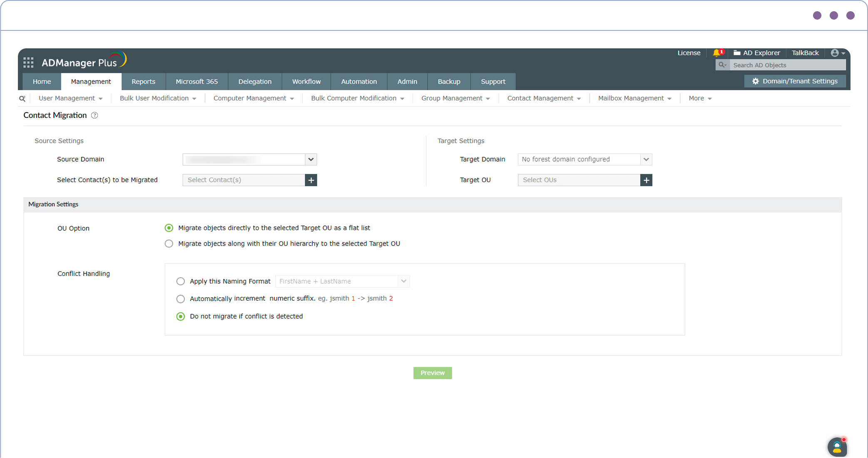Open the Automation tab
Image resolution: width=868 pixels, height=458 pixels.
coord(359,81)
